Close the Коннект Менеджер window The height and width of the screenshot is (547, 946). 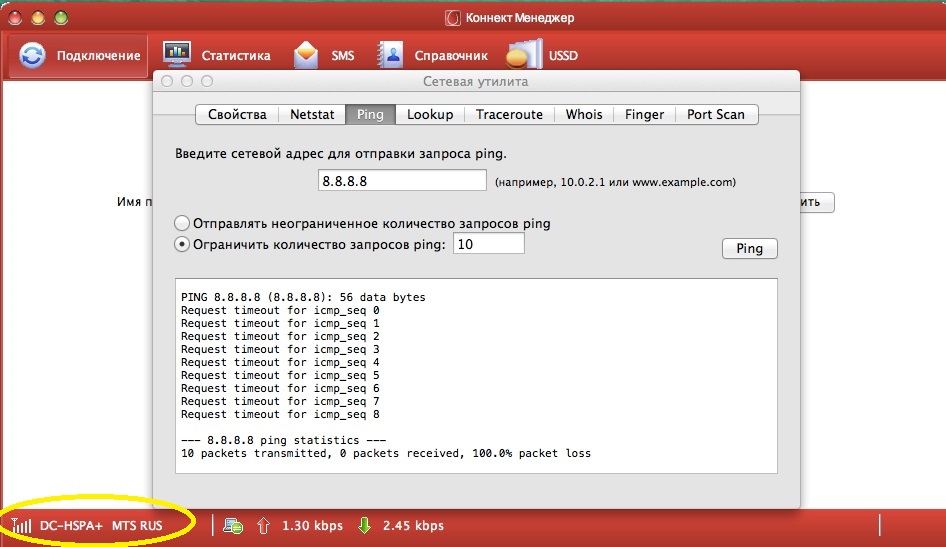click(15, 17)
